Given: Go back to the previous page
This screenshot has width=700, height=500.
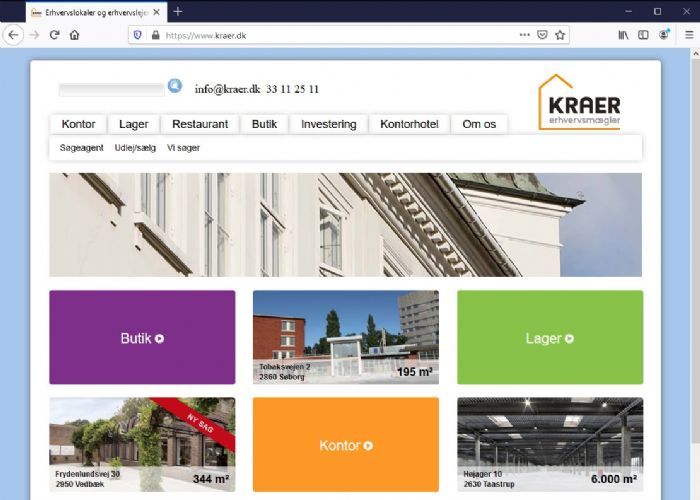Looking at the screenshot, I should (13, 35).
